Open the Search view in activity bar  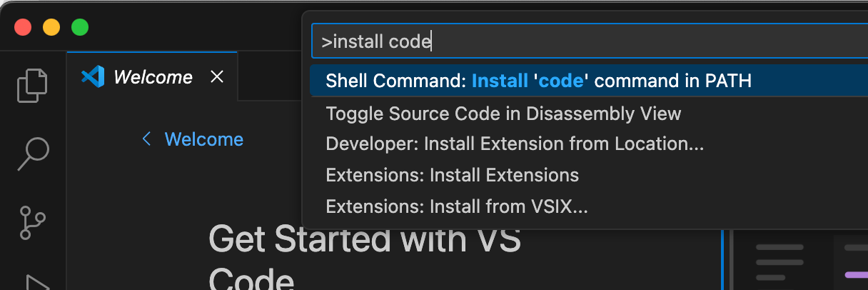tap(33, 154)
